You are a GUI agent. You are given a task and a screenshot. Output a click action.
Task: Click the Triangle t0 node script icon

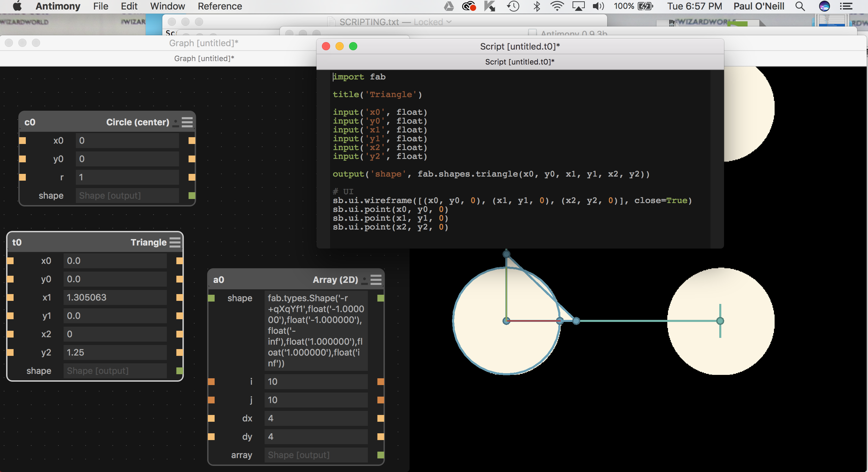pos(175,242)
